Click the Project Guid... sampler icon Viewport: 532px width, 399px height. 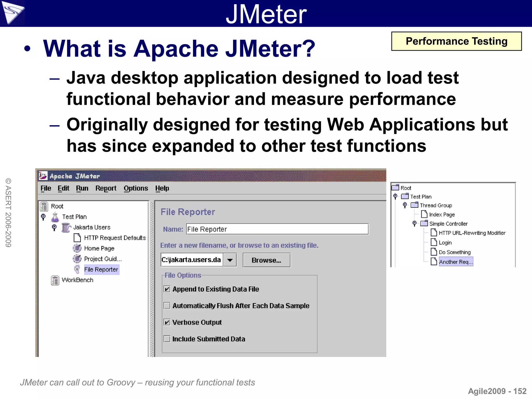pyautogui.click(x=77, y=259)
